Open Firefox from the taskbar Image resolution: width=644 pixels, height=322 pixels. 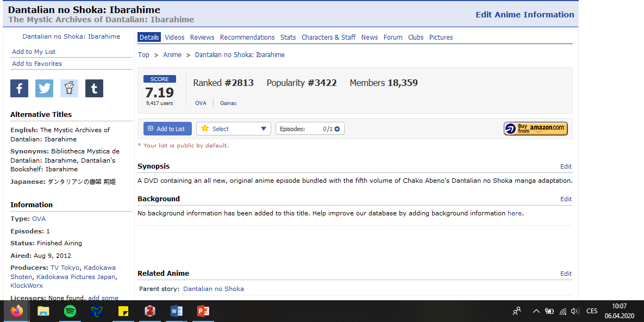click(17, 311)
